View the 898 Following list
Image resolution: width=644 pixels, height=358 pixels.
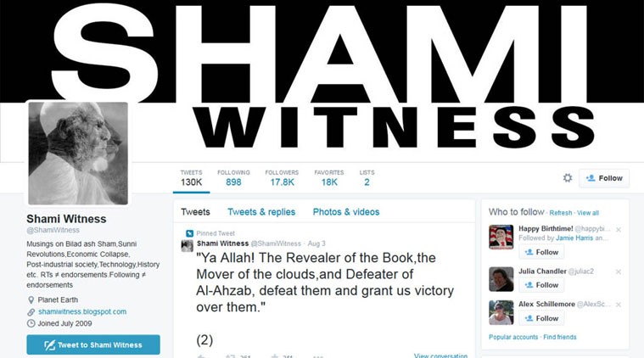tap(233, 178)
